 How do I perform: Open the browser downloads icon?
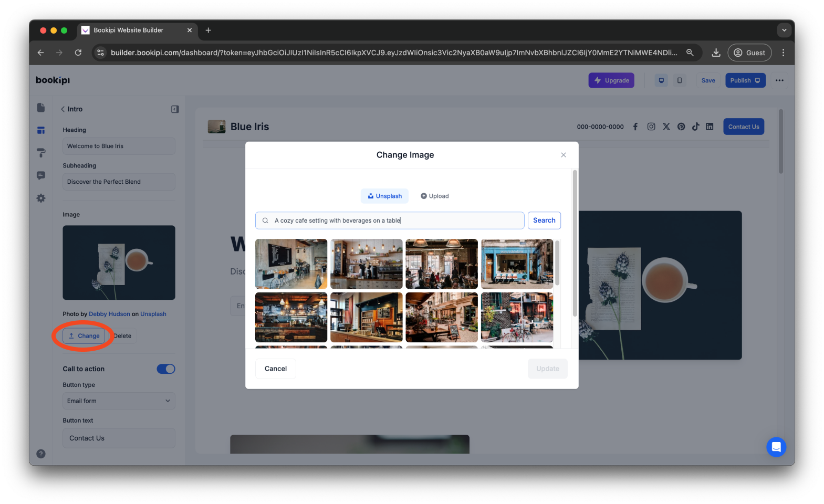pos(716,52)
